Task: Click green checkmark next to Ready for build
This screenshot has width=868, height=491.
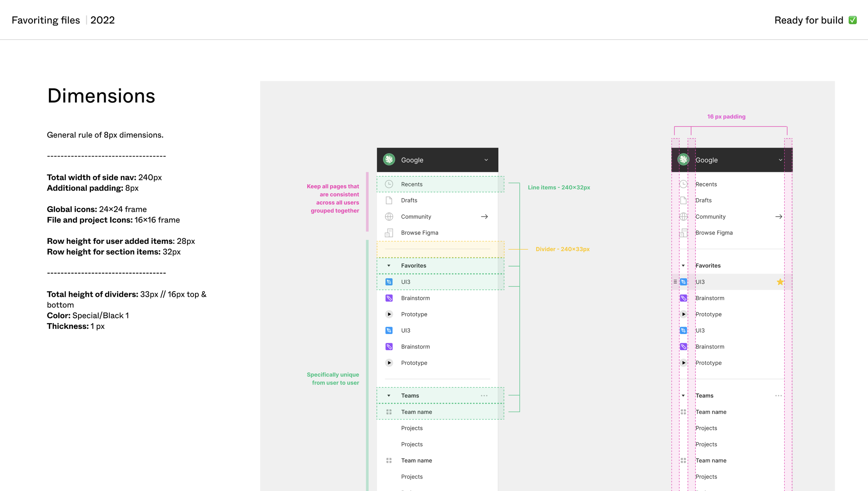Action: [853, 20]
